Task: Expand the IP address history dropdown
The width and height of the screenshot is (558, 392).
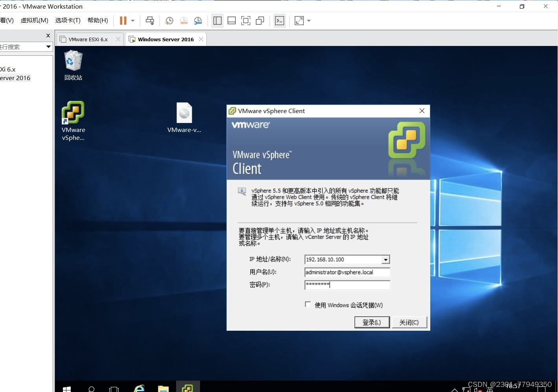Action: click(386, 260)
